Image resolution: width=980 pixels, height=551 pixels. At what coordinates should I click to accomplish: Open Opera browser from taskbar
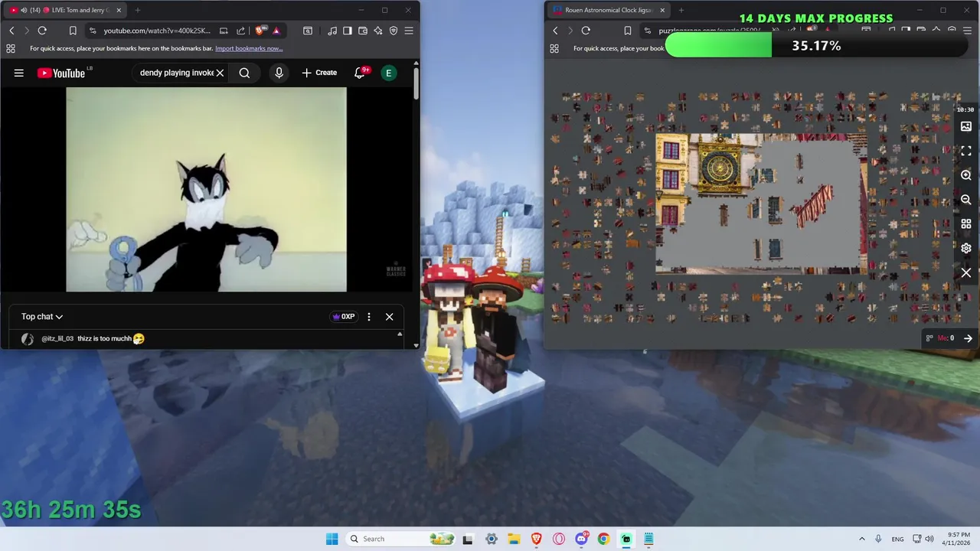559,539
